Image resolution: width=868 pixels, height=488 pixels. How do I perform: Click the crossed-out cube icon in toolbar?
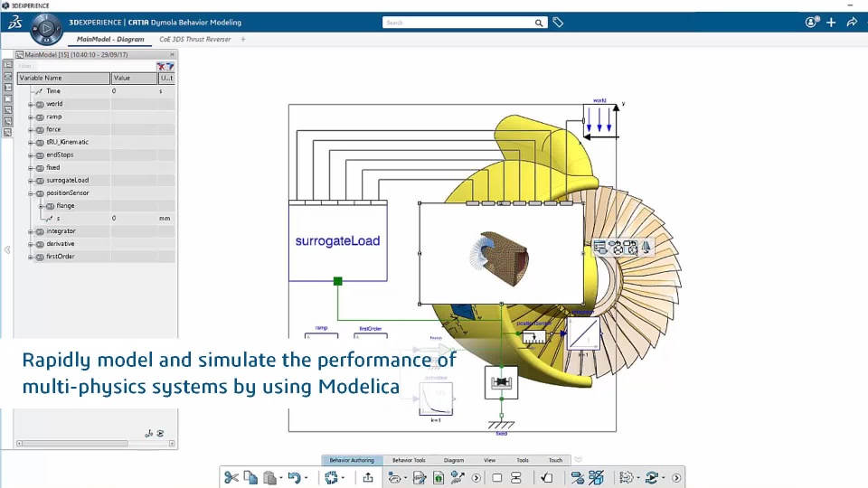click(596, 477)
